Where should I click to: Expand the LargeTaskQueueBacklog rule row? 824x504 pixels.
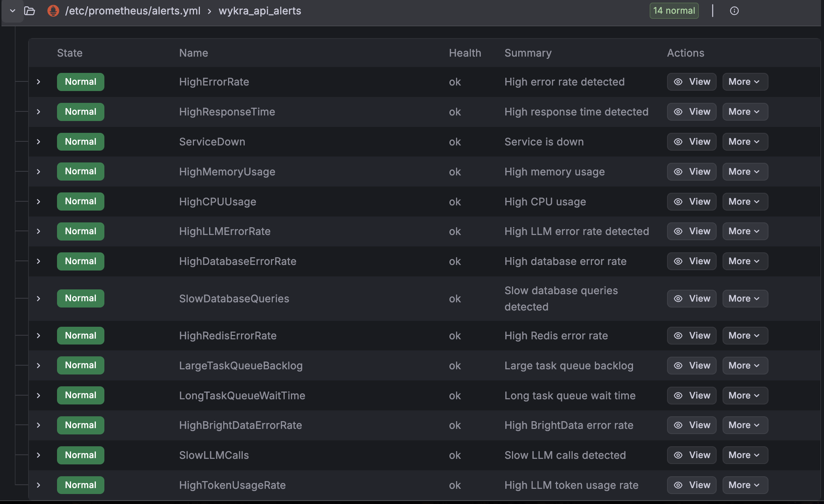click(x=38, y=366)
